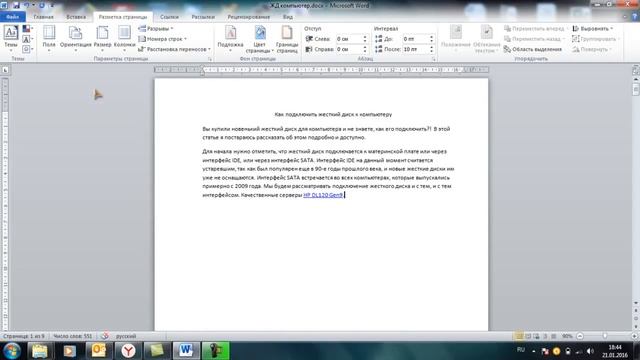This screenshot has height=360, width=640.
Task: Click spacing before (До) field
Action: (x=416, y=39)
